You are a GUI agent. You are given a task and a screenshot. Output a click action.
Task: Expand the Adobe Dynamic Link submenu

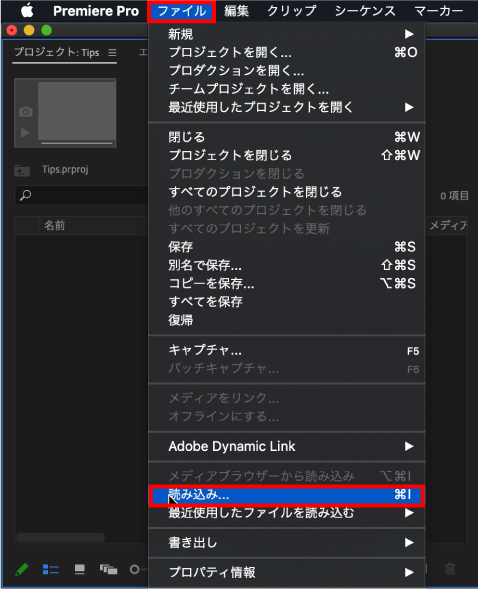pos(287,446)
